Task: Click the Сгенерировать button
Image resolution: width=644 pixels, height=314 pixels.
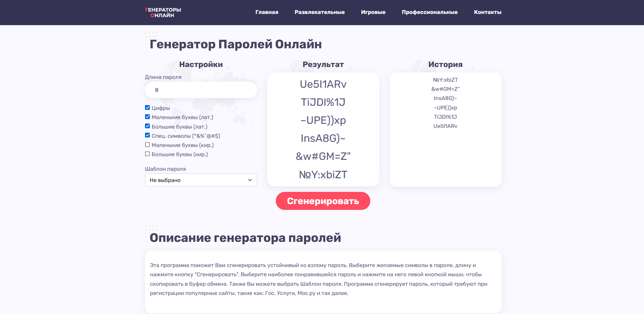Action: [323, 201]
